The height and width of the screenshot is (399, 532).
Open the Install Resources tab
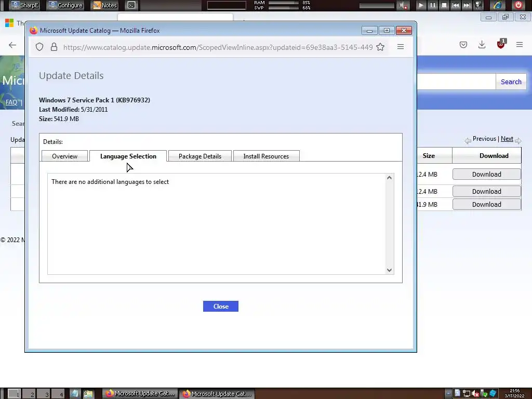click(x=266, y=156)
